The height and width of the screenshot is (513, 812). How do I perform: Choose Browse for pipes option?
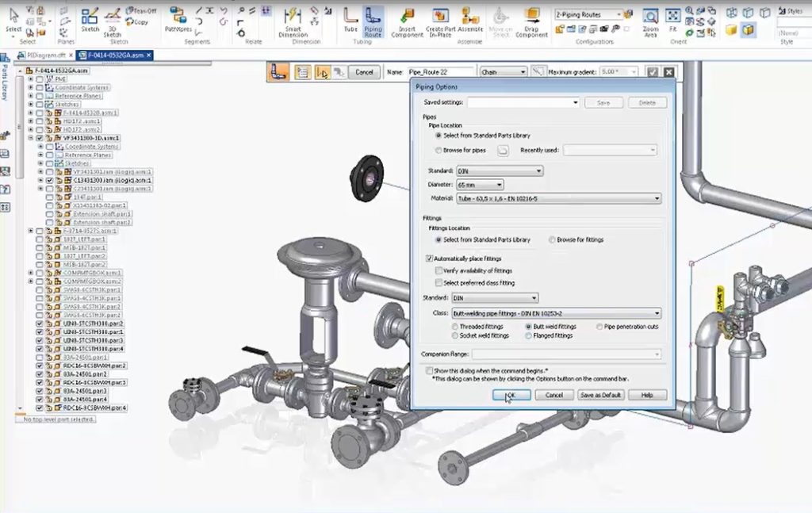439,151
